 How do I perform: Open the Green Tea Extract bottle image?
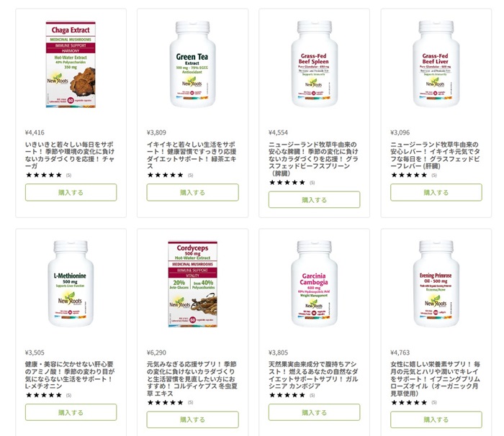click(192, 65)
